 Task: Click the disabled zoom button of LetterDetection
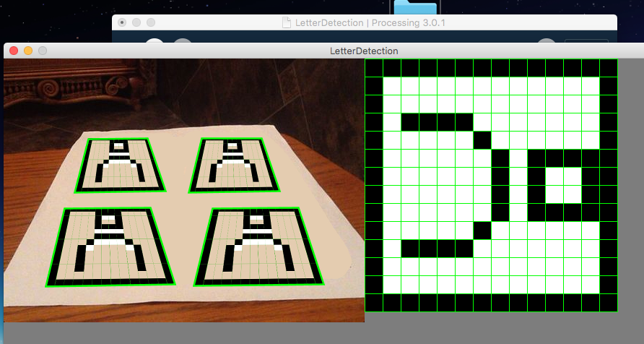43,51
